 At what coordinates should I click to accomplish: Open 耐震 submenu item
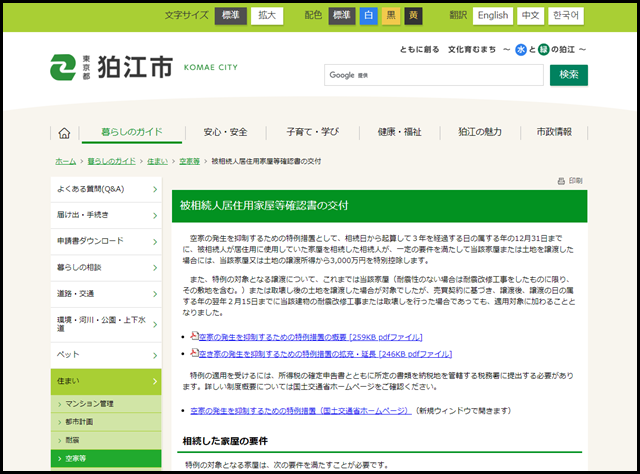[x=106, y=440]
